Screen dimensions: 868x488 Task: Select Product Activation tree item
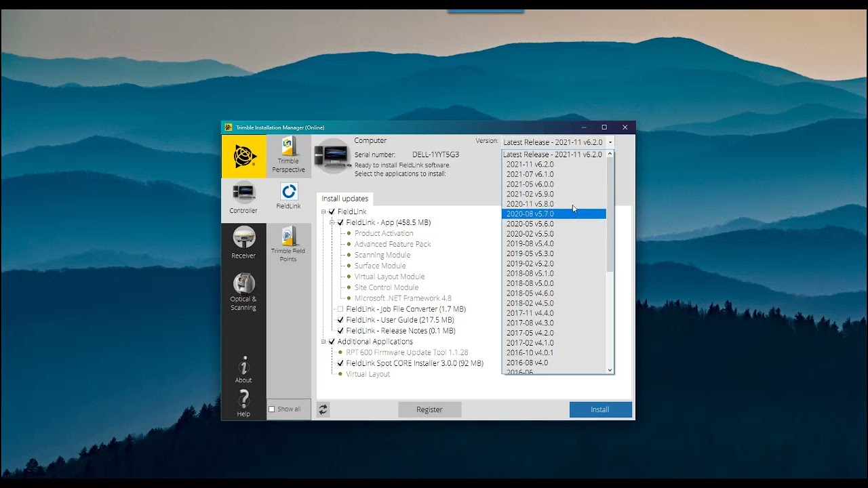tap(384, 234)
